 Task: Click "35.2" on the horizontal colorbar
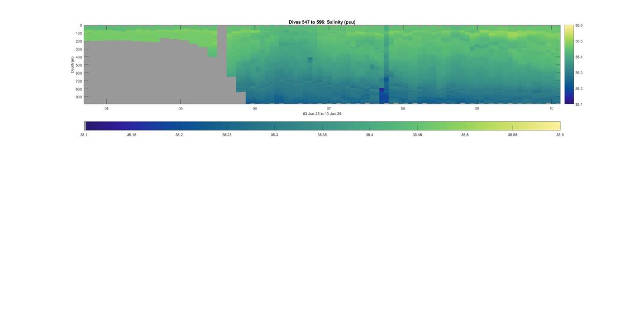click(179, 135)
